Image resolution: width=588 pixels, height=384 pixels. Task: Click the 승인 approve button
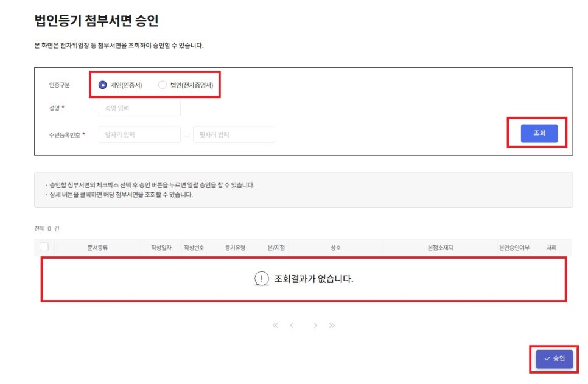click(555, 359)
